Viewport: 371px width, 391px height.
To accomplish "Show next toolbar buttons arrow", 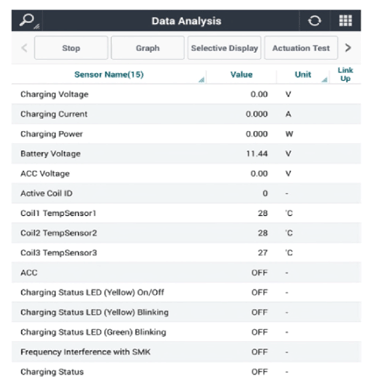I will coord(348,48).
